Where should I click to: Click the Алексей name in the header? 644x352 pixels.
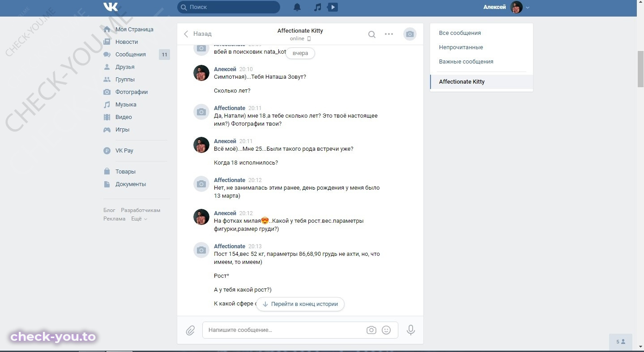pyautogui.click(x=495, y=7)
